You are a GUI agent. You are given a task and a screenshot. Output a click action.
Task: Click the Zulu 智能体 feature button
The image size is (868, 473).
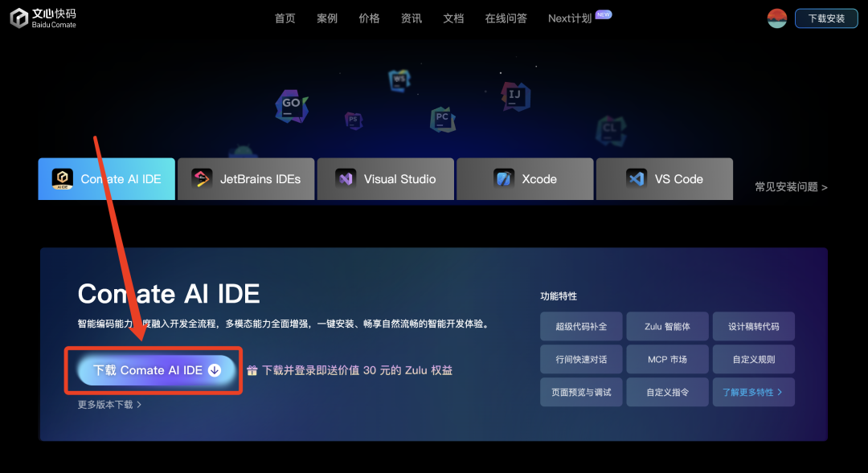[667, 326]
